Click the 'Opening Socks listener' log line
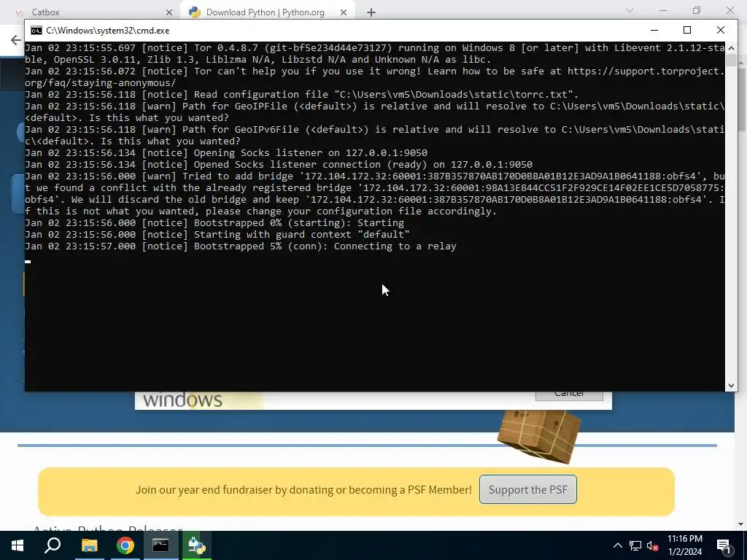The height and width of the screenshot is (560, 747). 226,153
